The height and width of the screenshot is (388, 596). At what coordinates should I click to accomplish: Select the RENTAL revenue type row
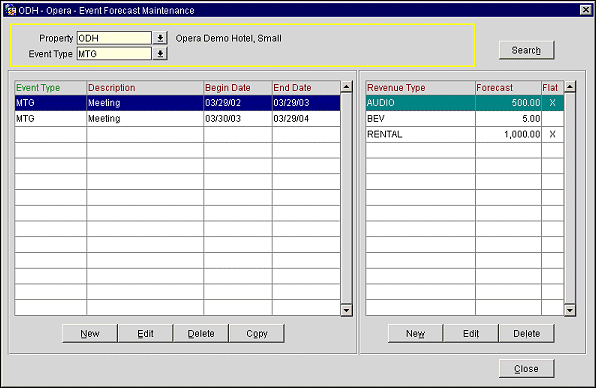coord(464,134)
